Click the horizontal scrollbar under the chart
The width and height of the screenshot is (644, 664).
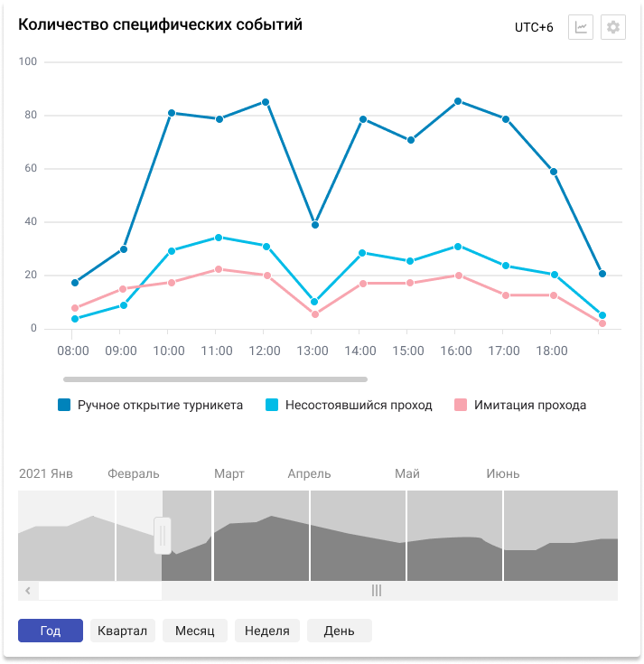tap(215, 379)
